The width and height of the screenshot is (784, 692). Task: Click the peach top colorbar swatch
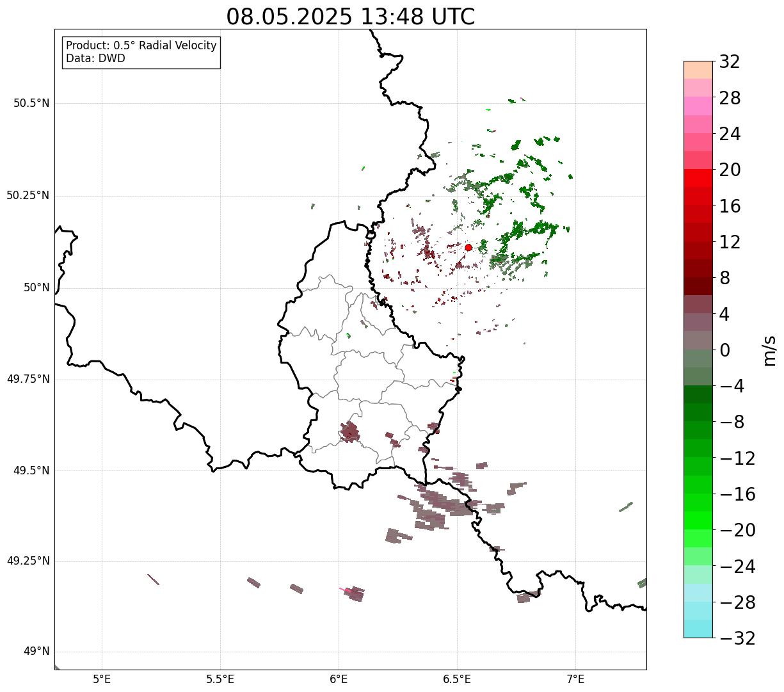698,70
